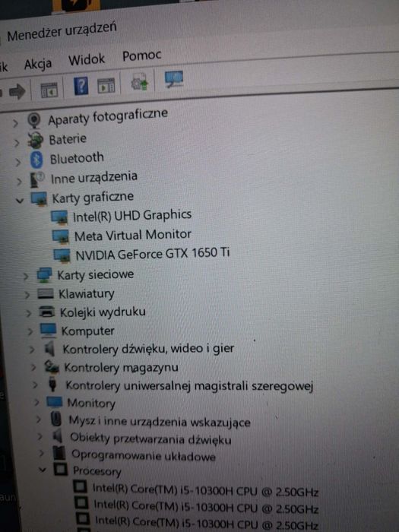
Task: Expand the Inne urządzenia category
Action: [19, 182]
